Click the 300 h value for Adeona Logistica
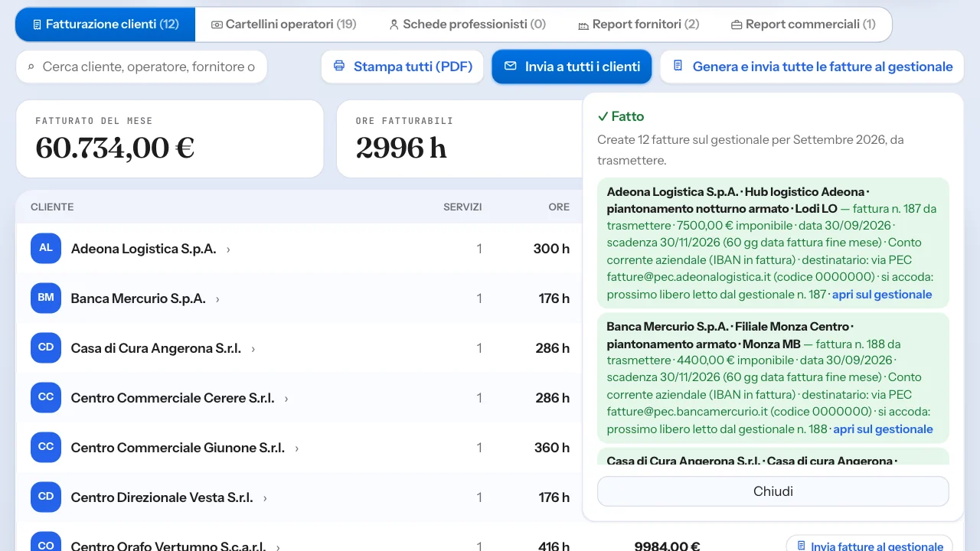The width and height of the screenshot is (980, 551). tap(551, 249)
